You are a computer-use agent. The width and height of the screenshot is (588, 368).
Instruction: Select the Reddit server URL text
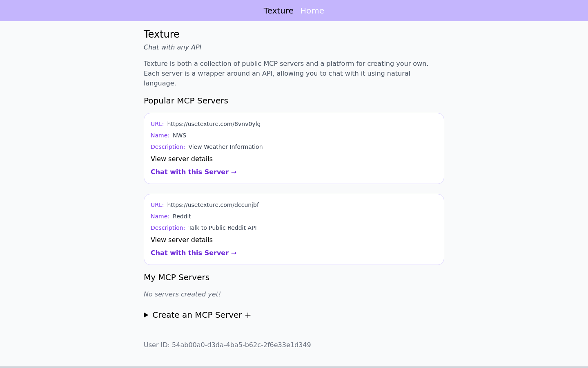coord(213,205)
